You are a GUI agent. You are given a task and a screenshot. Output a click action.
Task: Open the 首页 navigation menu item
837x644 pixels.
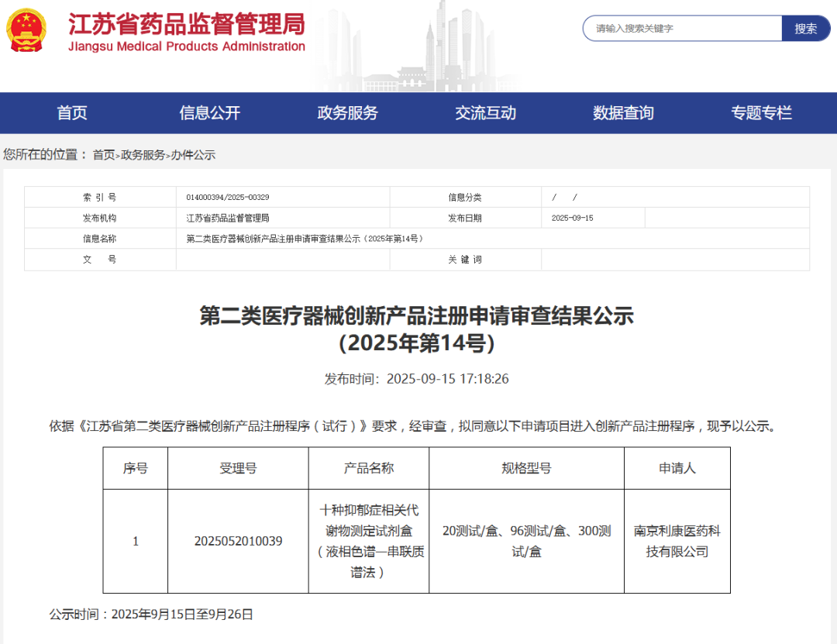tap(72, 113)
